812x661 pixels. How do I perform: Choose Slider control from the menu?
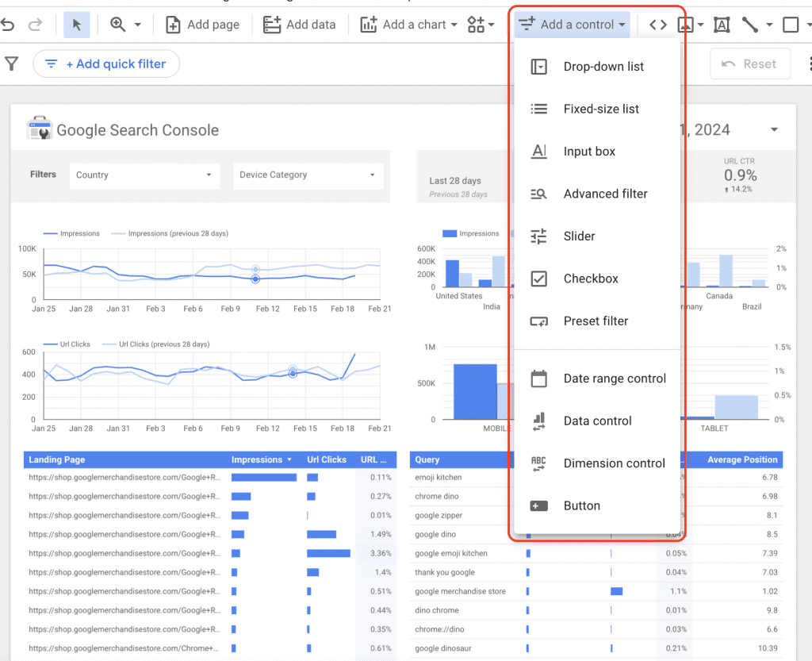tap(596, 236)
